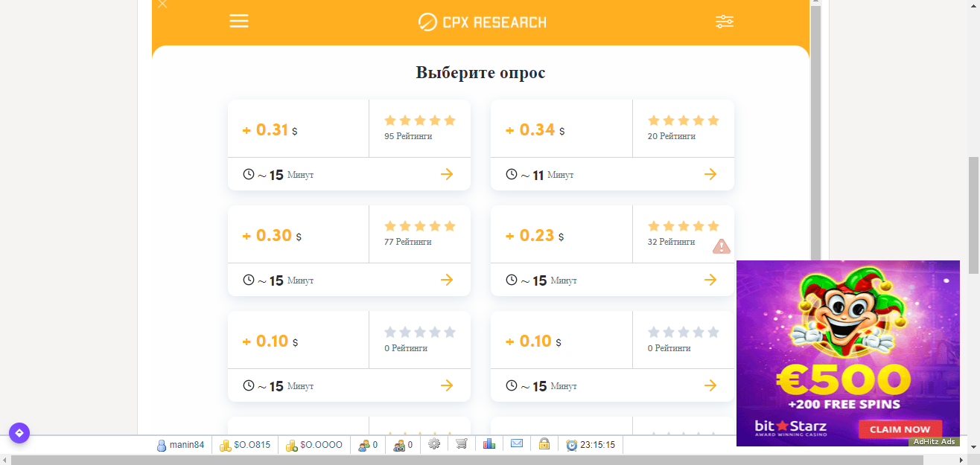Click the referrals count icon showing 0
Image resolution: width=980 pixels, height=465 pixels.
point(368,445)
